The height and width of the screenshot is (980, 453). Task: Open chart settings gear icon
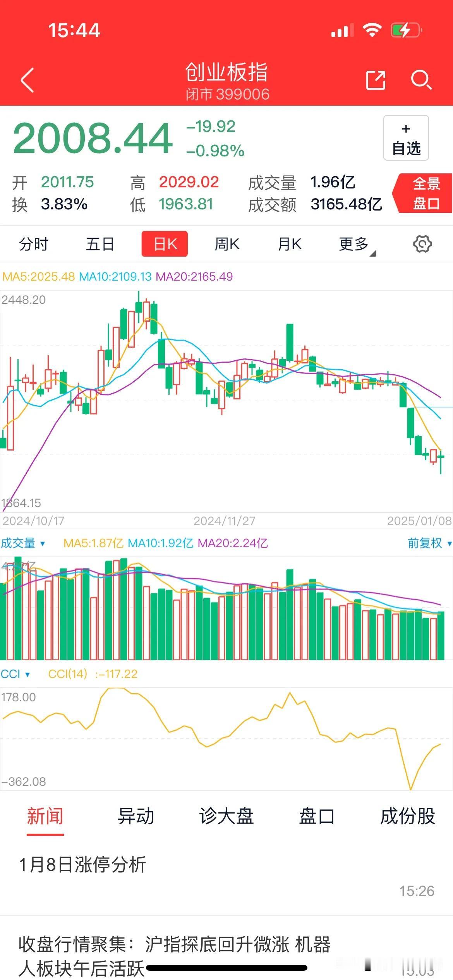[x=422, y=244]
